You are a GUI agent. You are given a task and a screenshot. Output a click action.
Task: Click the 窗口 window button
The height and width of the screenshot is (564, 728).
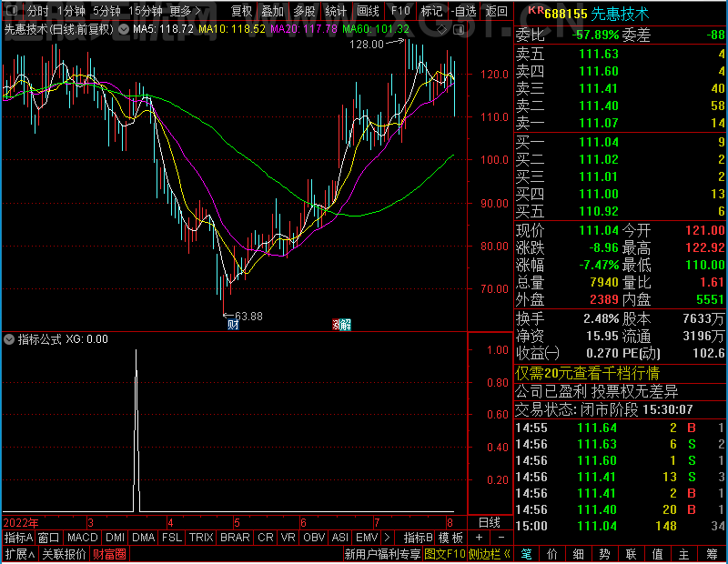tap(49, 538)
